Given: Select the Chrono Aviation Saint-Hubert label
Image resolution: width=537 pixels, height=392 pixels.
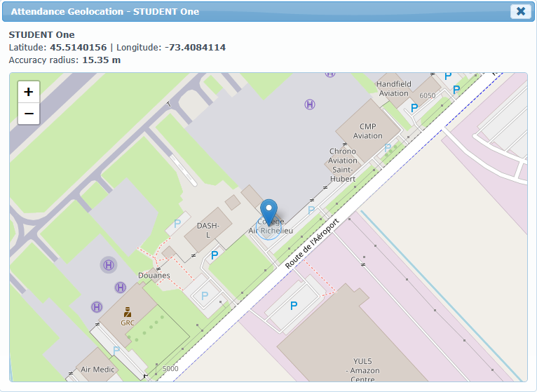Looking at the screenshot, I should coord(343,165).
